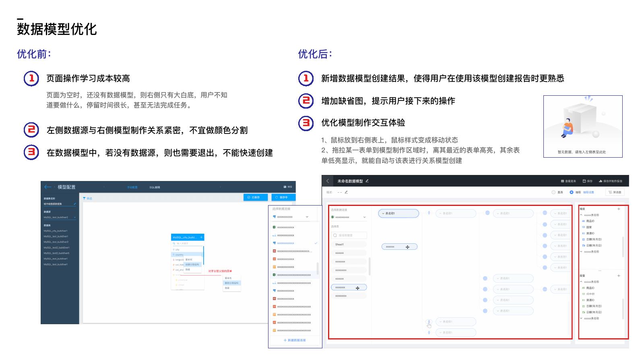Click the 保存 disk icon in the 模型配置 header
The width and height of the screenshot is (644, 362).
(285, 187)
